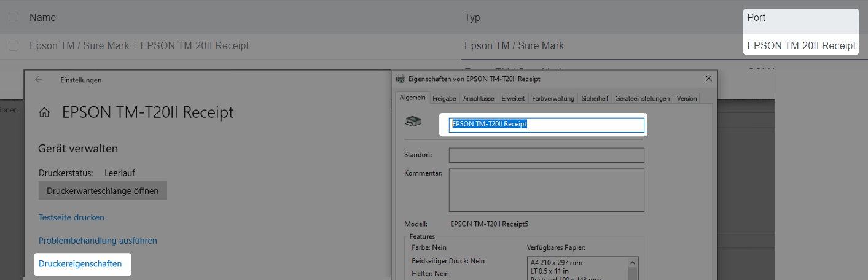Toggle the select-all checkbox beside Name header
The image size is (868, 280).
tap(14, 17)
